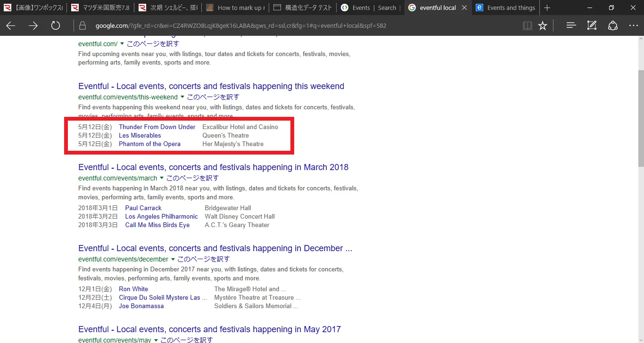Viewport: 644px width, 343px height.
Task: Switch to the 'マツダ米国販売7.8' tab
Action: click(x=100, y=8)
